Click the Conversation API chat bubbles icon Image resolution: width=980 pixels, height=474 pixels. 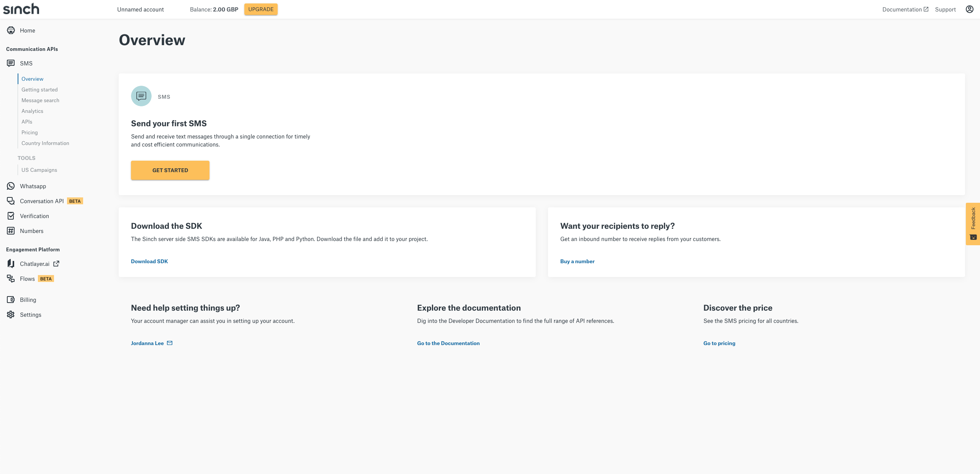tap(11, 201)
